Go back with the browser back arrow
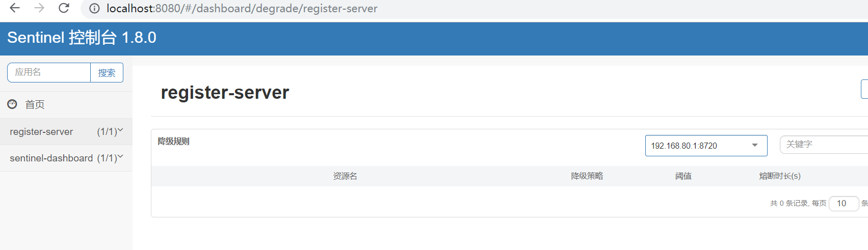The height and width of the screenshot is (250, 868). click(x=15, y=8)
